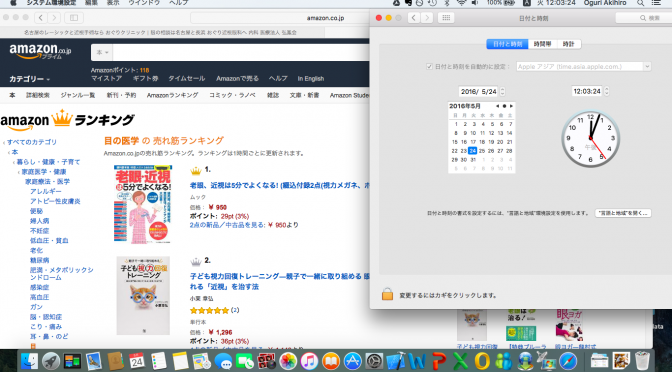
Task: Show all preferences grid button
Action: 446,18
